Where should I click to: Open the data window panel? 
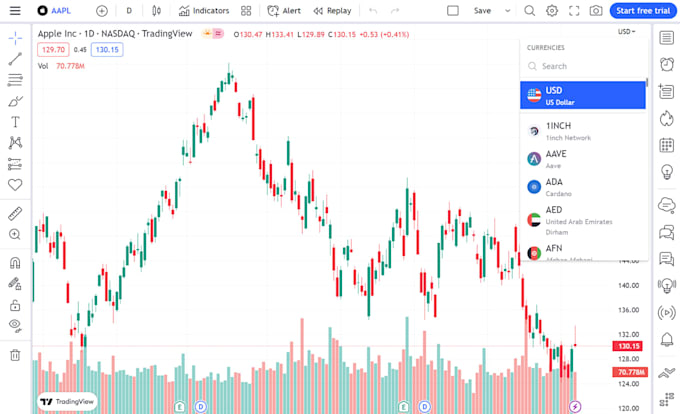click(x=667, y=91)
